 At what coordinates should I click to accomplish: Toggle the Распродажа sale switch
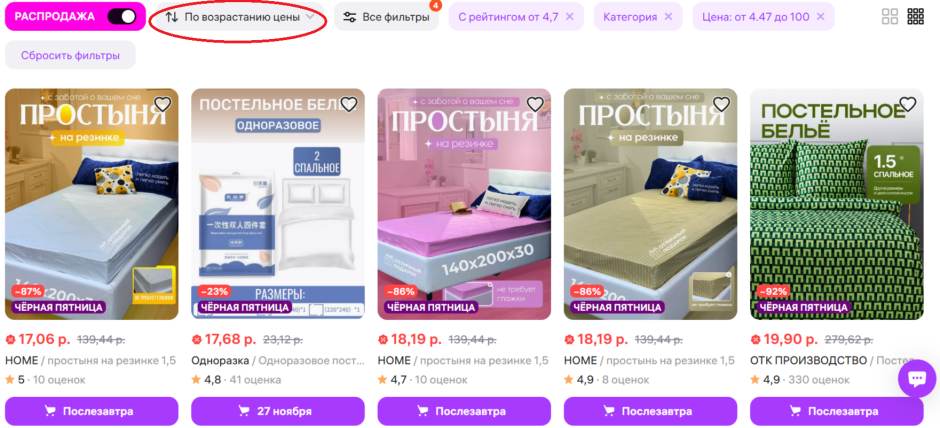coord(122,17)
